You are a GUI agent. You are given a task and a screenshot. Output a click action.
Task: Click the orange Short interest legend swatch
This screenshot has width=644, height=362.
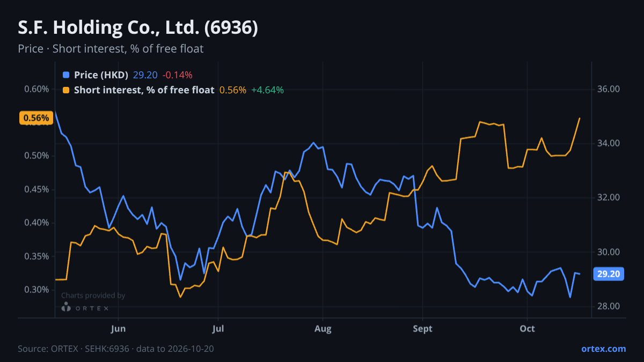[x=66, y=90]
